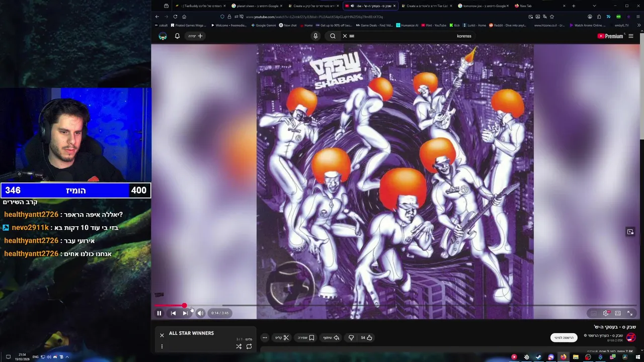The height and width of the screenshot is (362, 644).
Task: Toggle loop for the playlist
Action: [249, 346]
